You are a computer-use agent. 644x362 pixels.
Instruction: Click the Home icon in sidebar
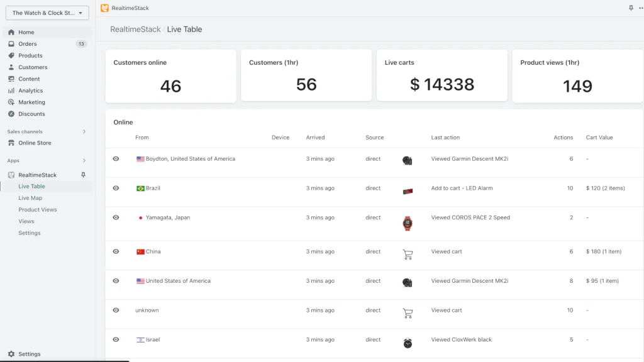click(x=11, y=32)
